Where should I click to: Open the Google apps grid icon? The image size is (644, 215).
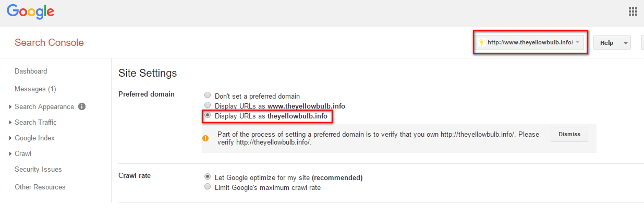click(x=633, y=12)
